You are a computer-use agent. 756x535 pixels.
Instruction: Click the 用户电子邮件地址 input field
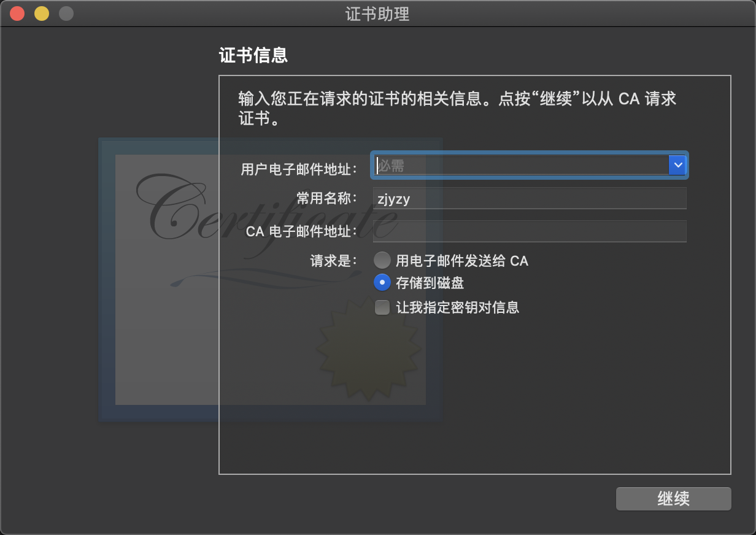pos(521,165)
